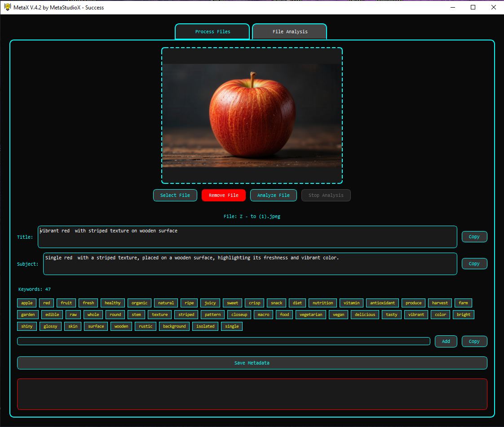Click the Add keyword button

(x=446, y=341)
